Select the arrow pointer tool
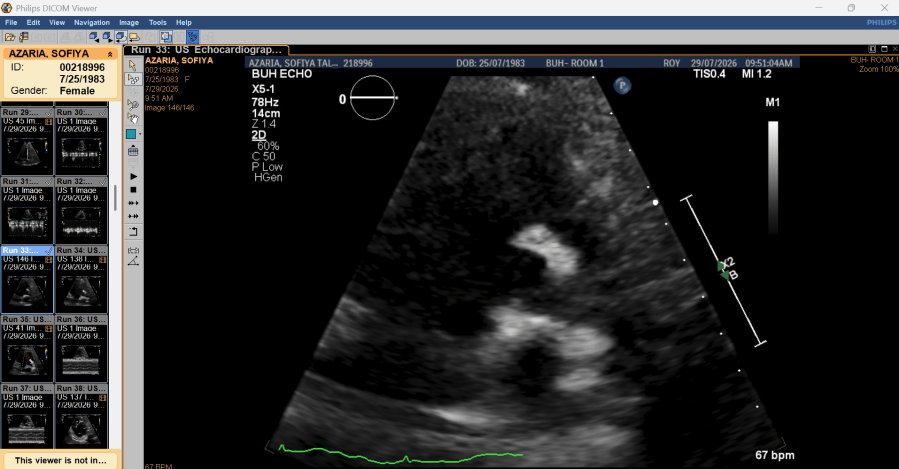The image size is (899, 469). [x=133, y=65]
